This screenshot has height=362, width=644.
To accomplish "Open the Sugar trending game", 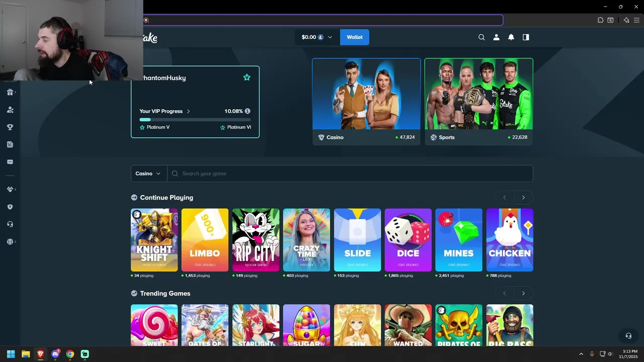I will pos(306,325).
